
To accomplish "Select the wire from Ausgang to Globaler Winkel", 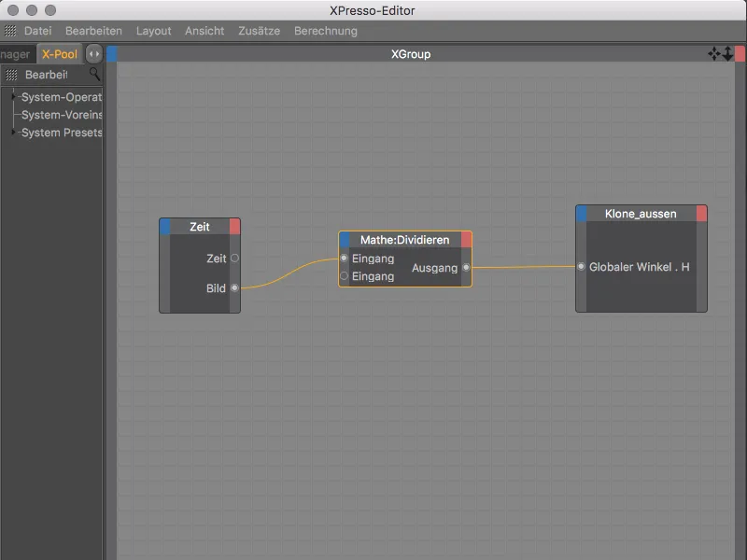I will 523,267.
